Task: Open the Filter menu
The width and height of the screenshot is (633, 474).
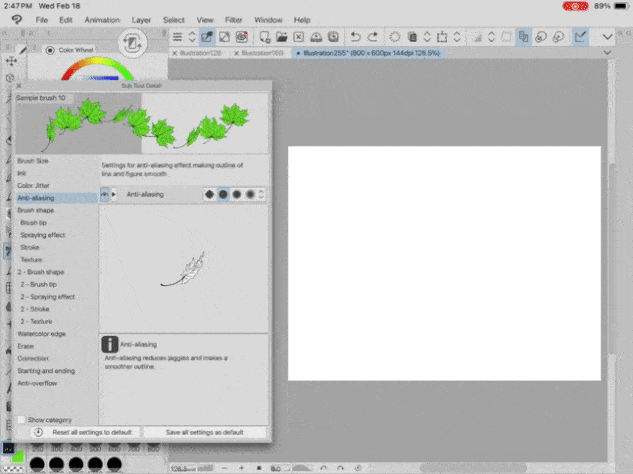Action: click(233, 20)
